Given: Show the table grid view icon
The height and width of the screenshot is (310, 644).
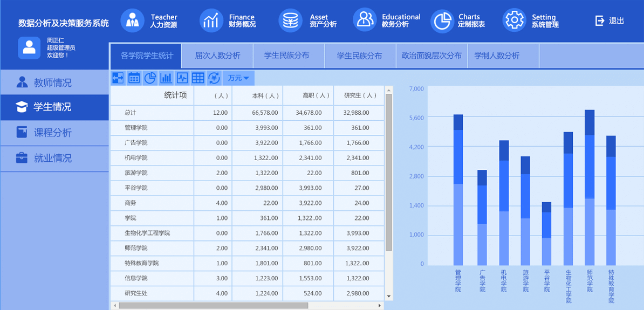Looking at the screenshot, I should [198, 78].
